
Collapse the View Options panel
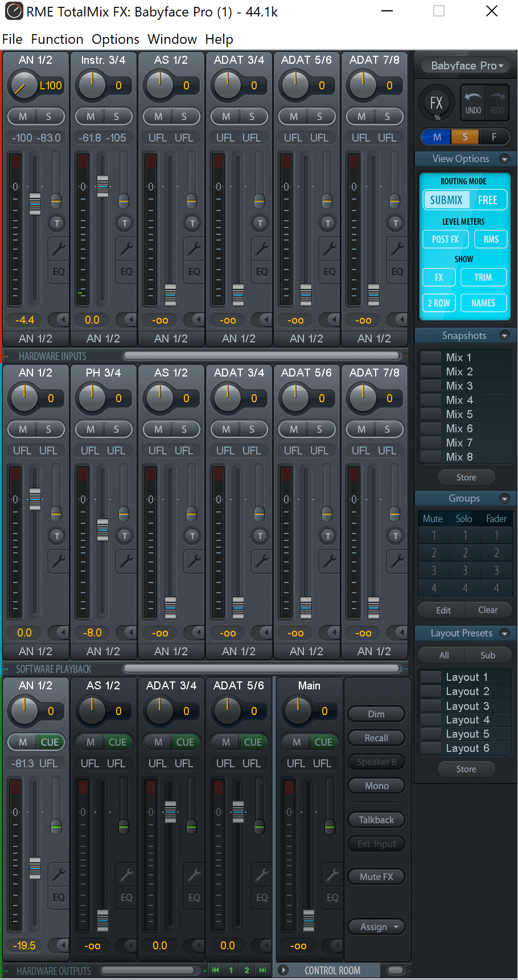click(504, 159)
